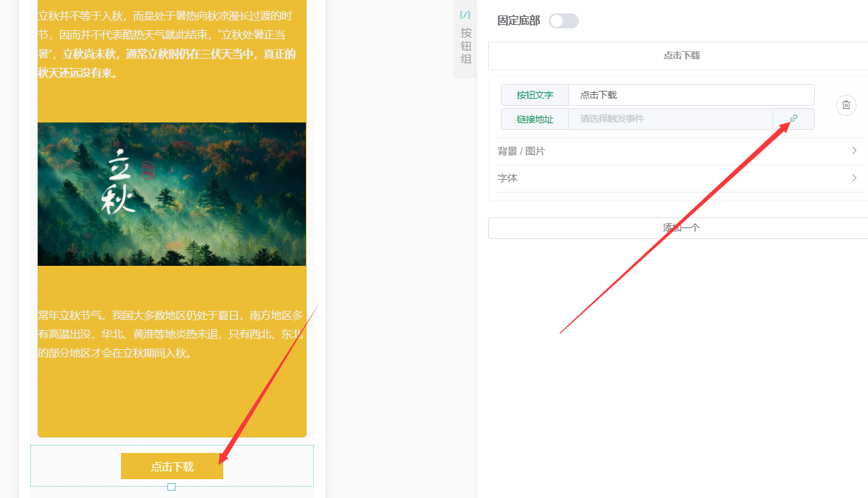Click the link icon for 链接地址

click(x=793, y=119)
